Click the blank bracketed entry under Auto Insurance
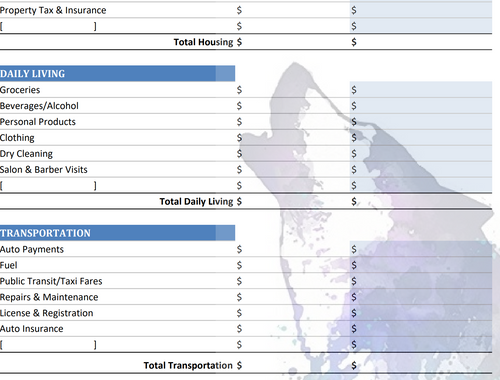The height and width of the screenshot is (380, 500). (49, 345)
